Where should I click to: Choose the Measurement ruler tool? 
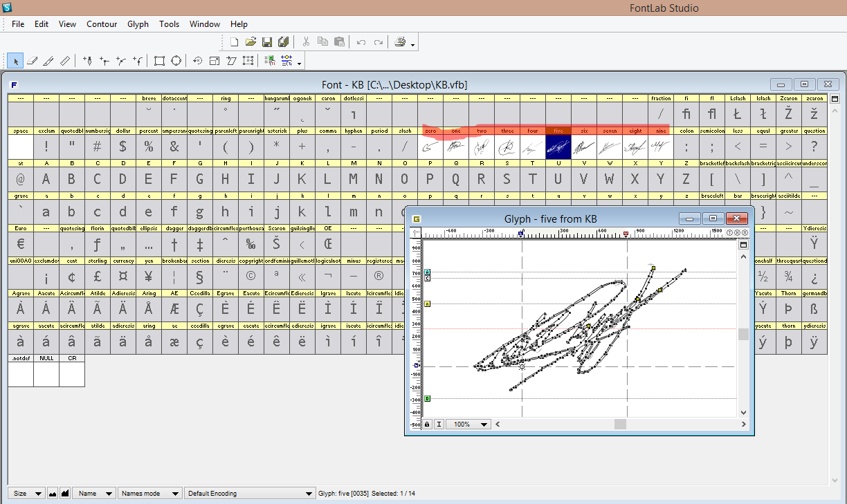65,61
